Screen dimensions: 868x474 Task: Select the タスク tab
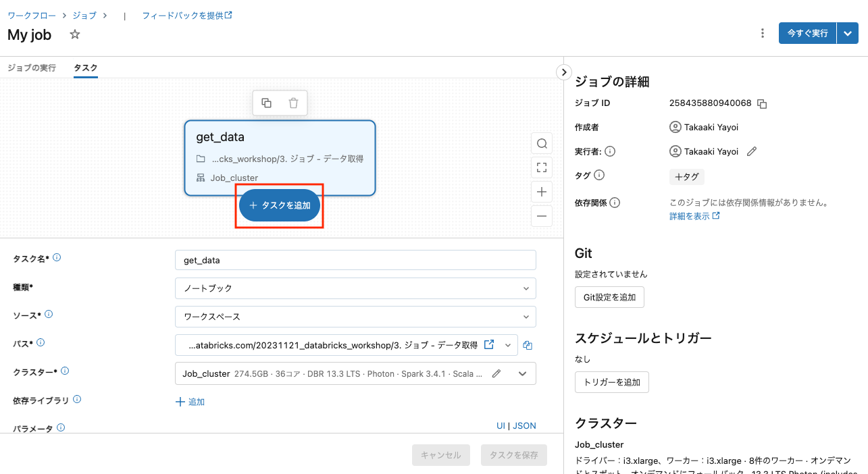click(x=84, y=68)
